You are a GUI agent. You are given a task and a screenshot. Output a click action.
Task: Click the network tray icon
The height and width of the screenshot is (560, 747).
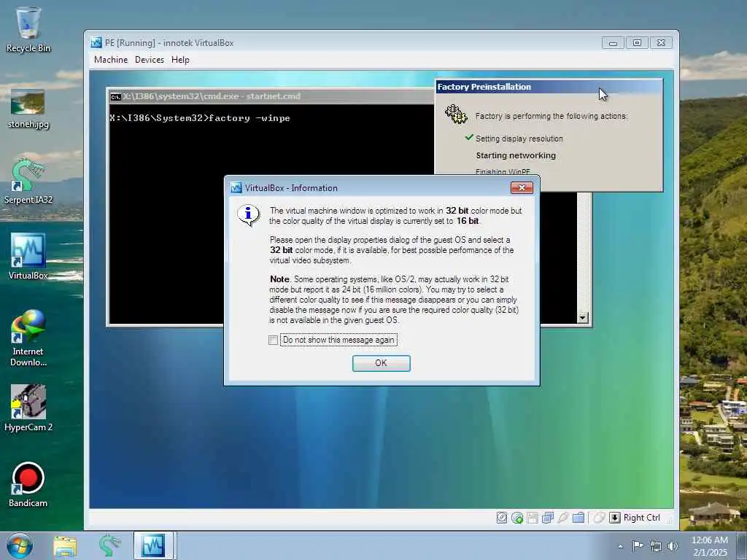click(656, 546)
